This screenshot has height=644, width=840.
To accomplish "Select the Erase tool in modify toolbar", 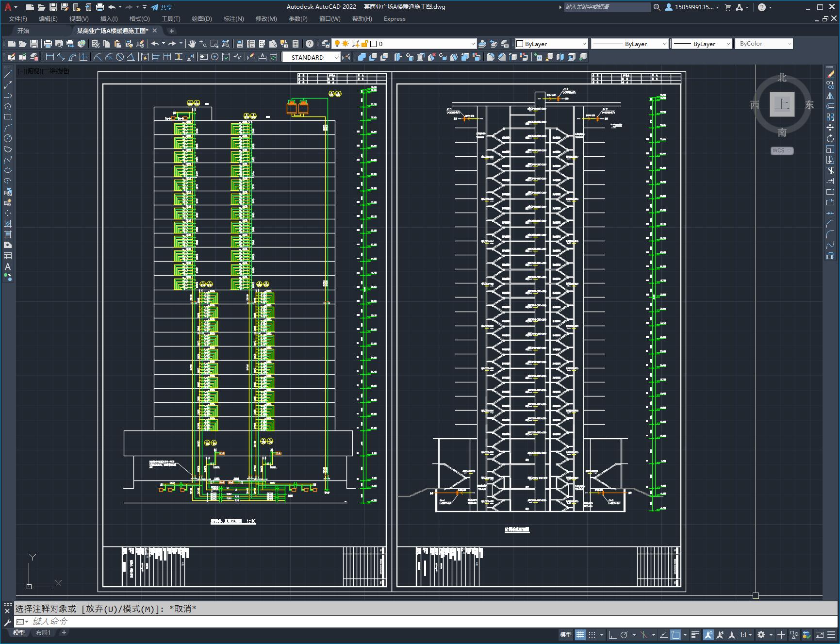I will 830,74.
